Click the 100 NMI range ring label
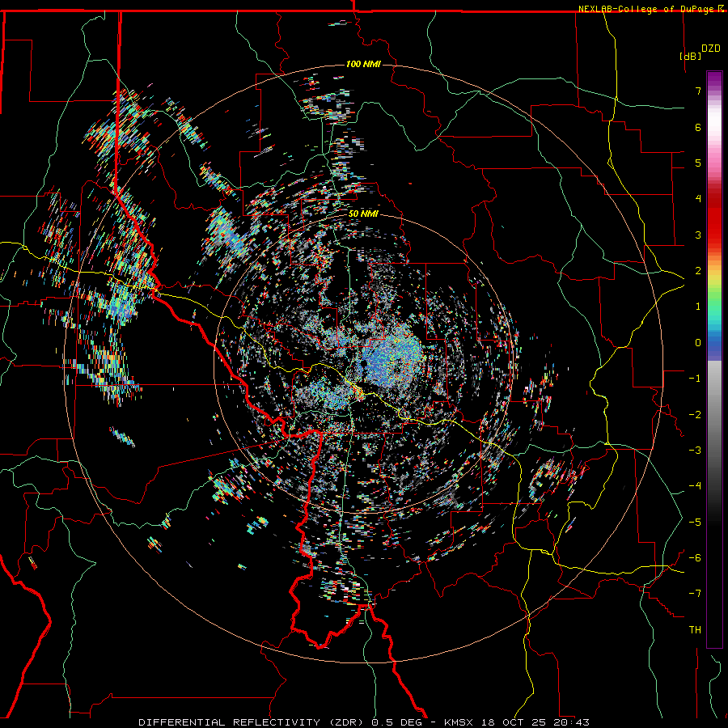The image size is (728, 728). click(x=363, y=64)
